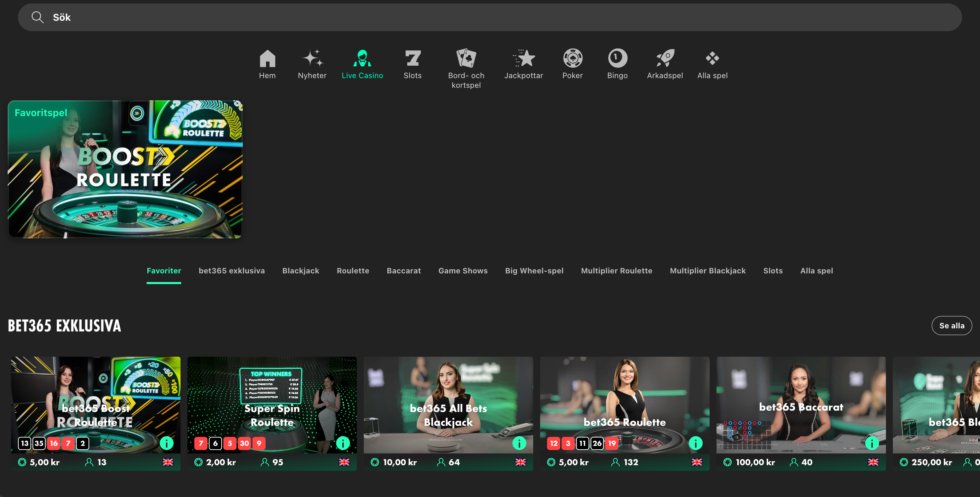
Task: Show info for bet365 Boost Roulette
Action: (x=166, y=443)
